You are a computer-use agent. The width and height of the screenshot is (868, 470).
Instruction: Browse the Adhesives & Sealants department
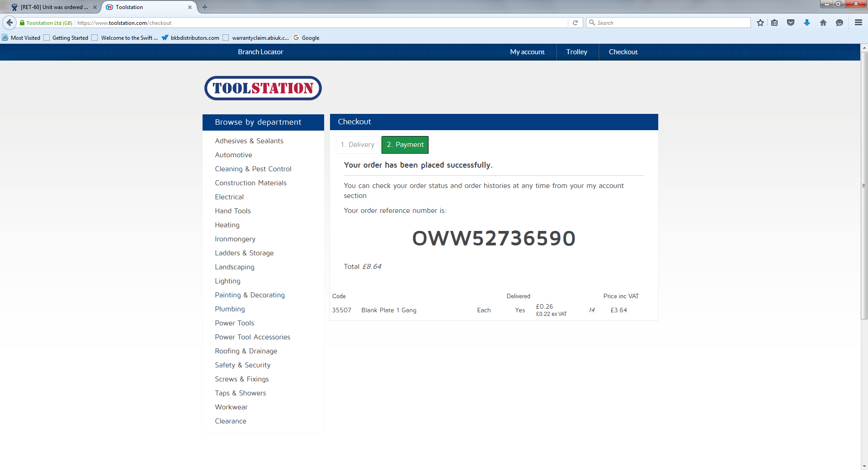coord(249,141)
